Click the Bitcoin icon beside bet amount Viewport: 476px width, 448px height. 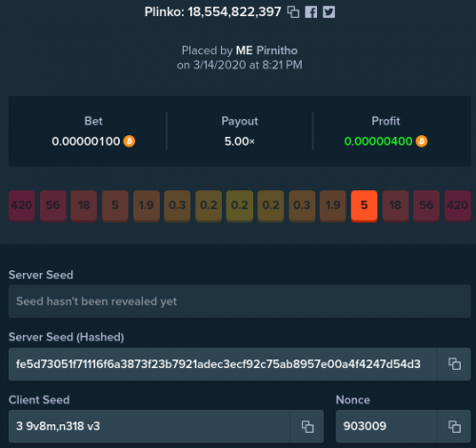coord(129,141)
